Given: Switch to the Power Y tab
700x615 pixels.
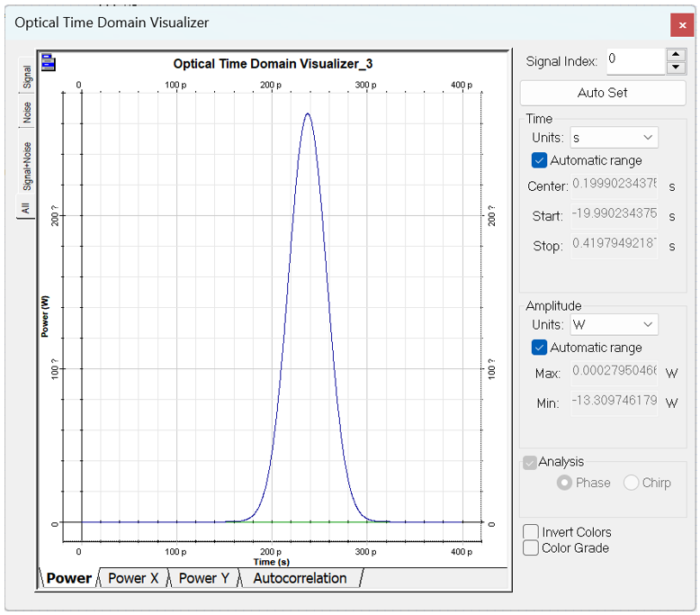Looking at the screenshot, I should point(203,578).
